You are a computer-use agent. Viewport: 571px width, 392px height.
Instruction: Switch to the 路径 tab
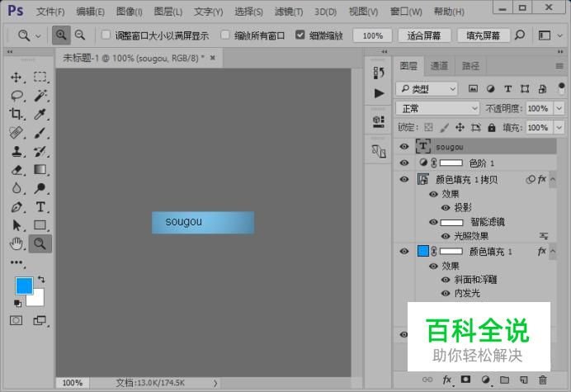coord(470,66)
